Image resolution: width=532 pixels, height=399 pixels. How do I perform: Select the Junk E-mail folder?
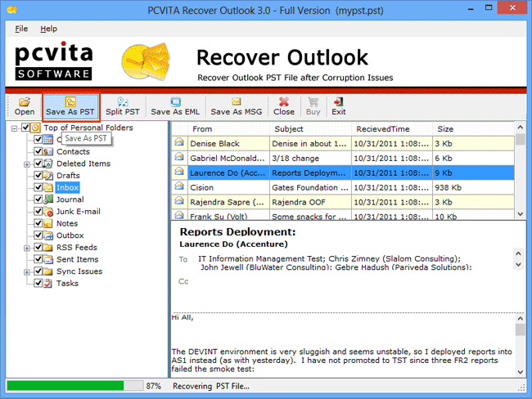(x=79, y=212)
